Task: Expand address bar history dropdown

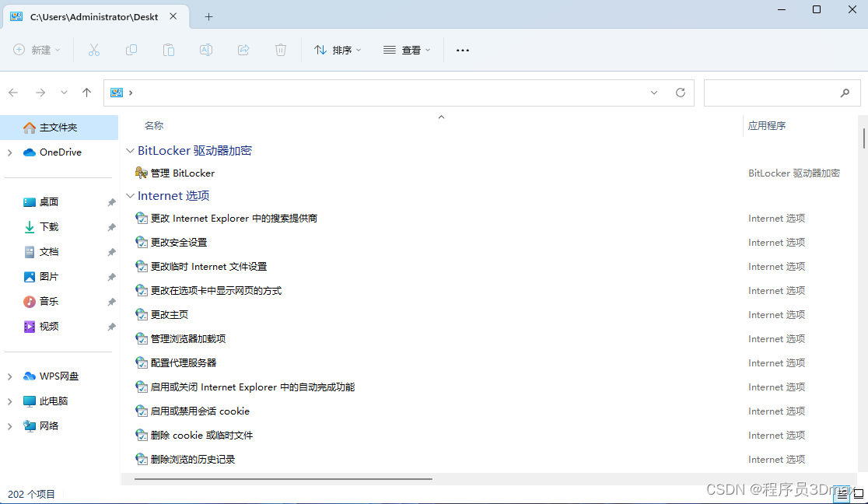Action: pos(654,93)
